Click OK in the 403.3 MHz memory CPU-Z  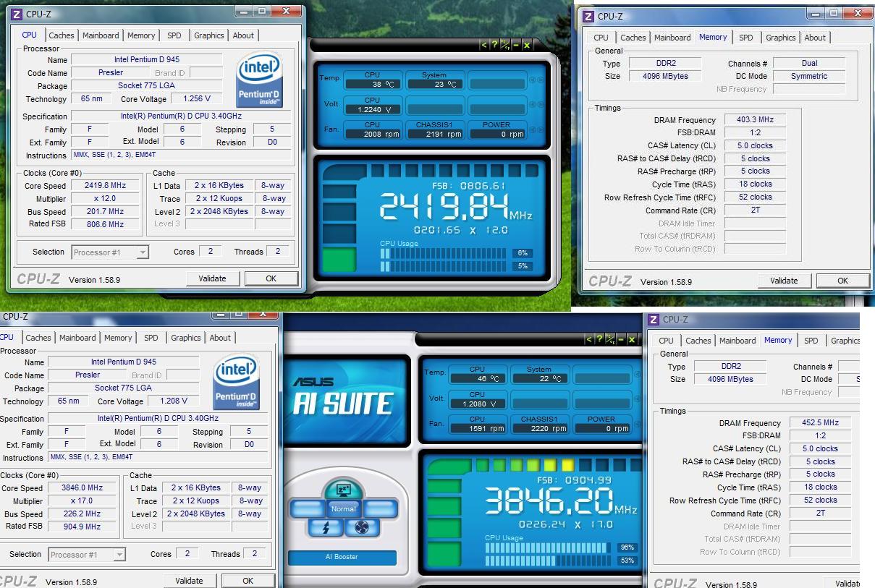click(842, 281)
